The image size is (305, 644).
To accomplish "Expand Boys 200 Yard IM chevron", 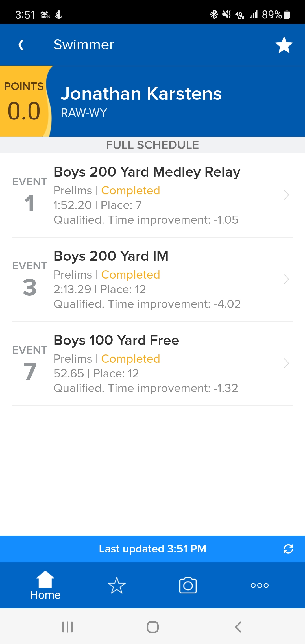I will coord(286,279).
